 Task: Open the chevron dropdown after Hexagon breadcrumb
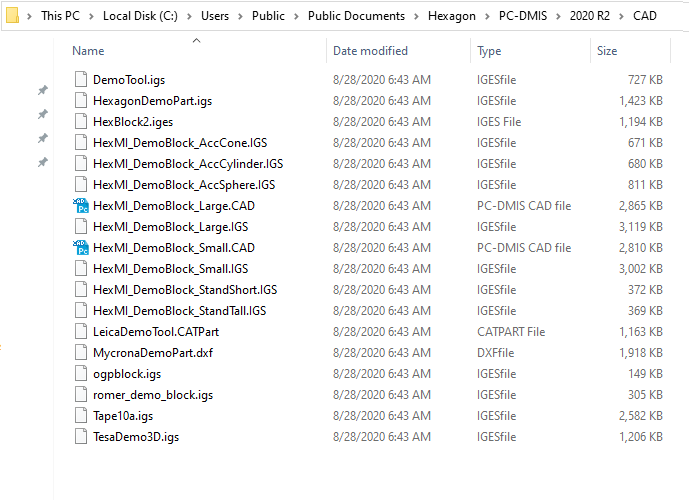pos(487,16)
